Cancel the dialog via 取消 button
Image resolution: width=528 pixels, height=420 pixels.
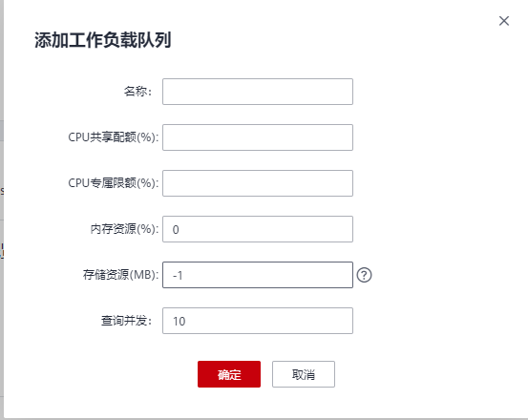(304, 374)
